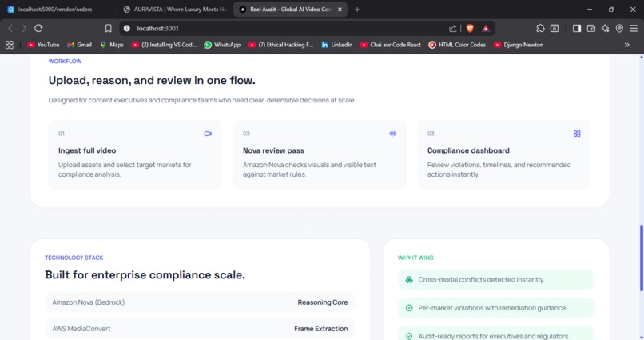The height and width of the screenshot is (340, 644).
Task: Click the AWS MediaConvert row
Action: click(x=200, y=329)
